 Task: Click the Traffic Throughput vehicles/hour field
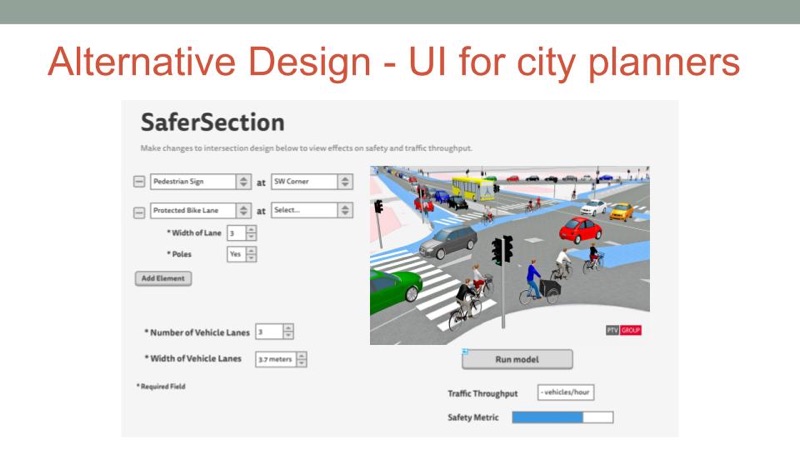tap(566, 392)
